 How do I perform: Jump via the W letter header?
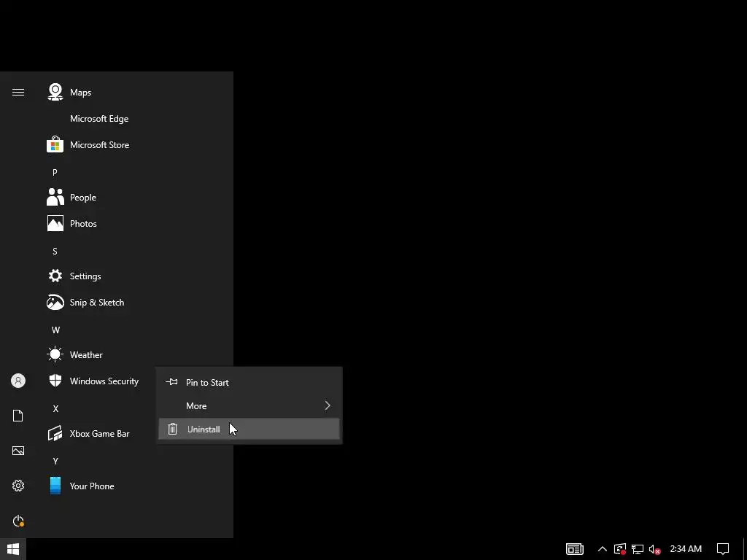point(55,330)
